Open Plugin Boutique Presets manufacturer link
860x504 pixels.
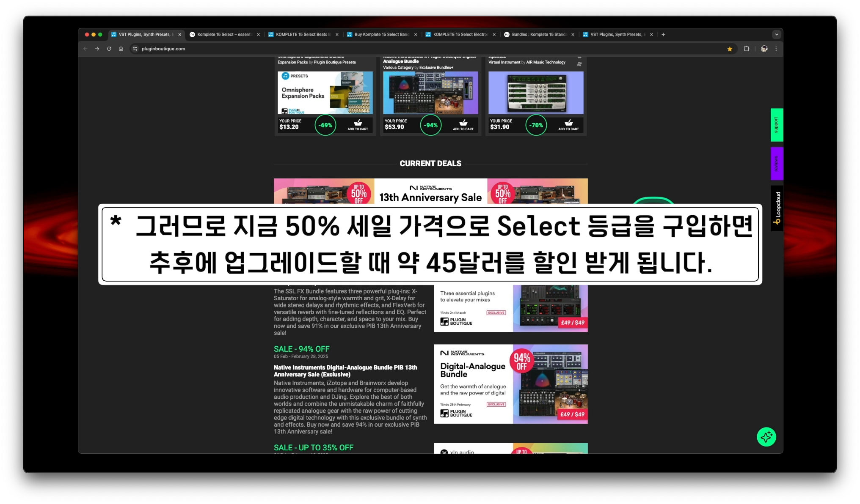[x=335, y=62]
